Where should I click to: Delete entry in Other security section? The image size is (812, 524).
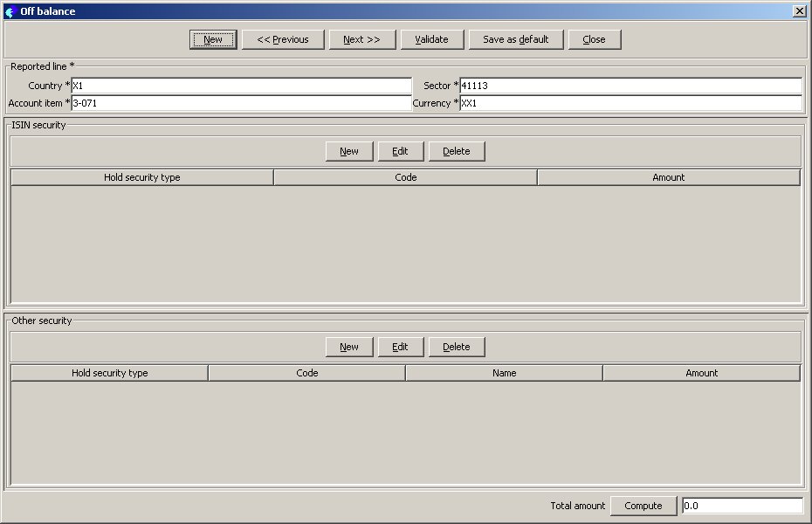coord(456,347)
